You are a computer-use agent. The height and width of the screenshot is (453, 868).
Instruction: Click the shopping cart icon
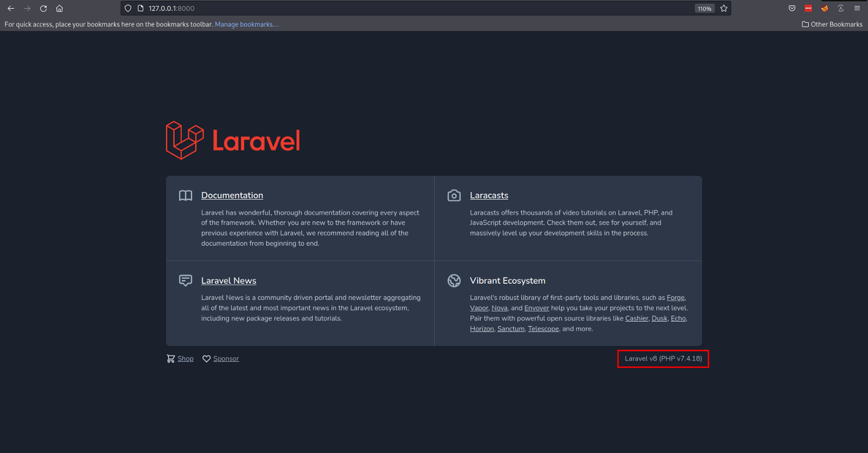(171, 359)
